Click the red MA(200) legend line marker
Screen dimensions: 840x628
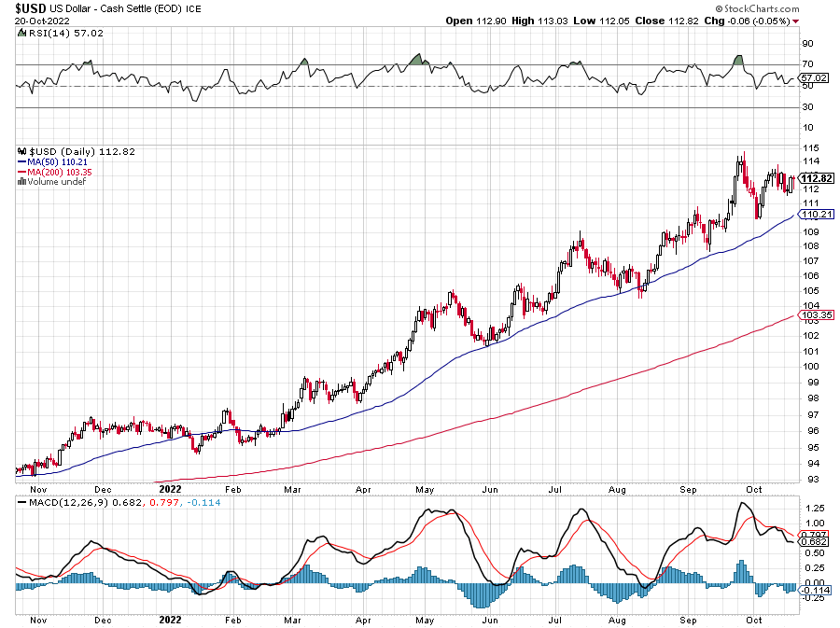[22, 172]
